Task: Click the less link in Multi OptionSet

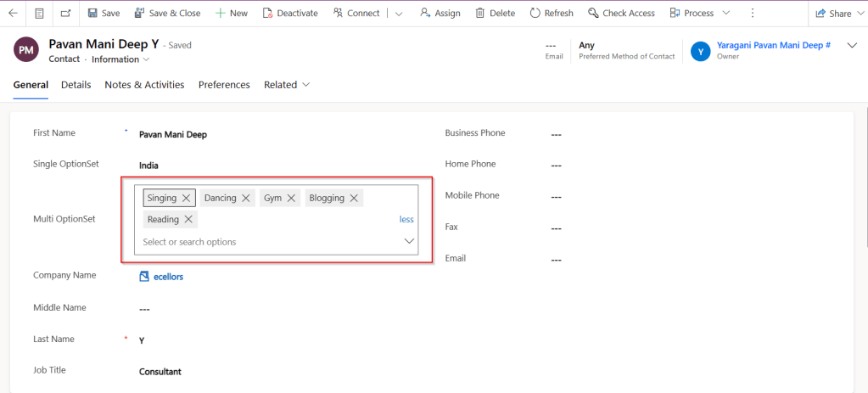Action: point(406,219)
